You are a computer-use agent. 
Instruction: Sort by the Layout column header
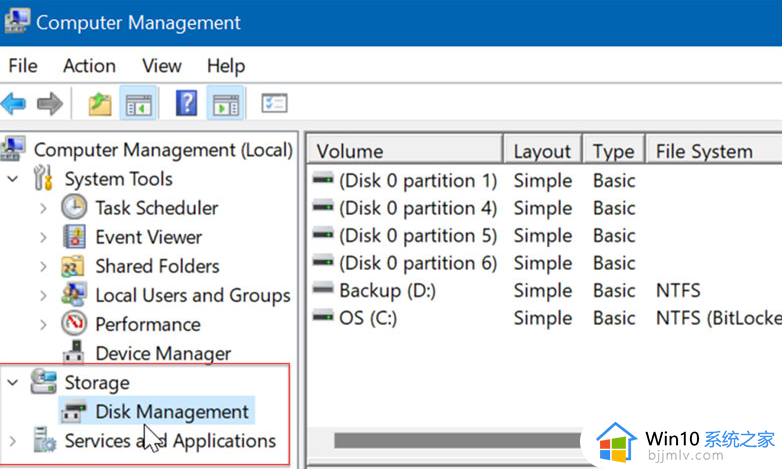(x=542, y=151)
